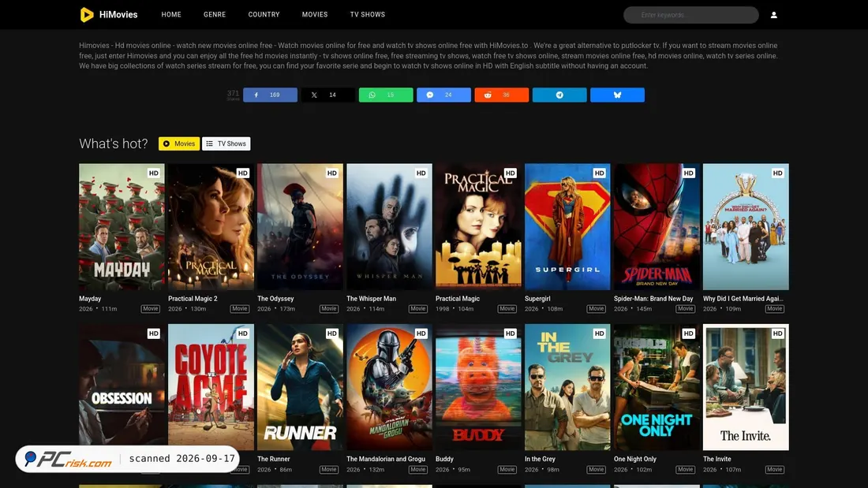Go to the TV SHOWS menu item
The image size is (868, 488).
pos(368,15)
